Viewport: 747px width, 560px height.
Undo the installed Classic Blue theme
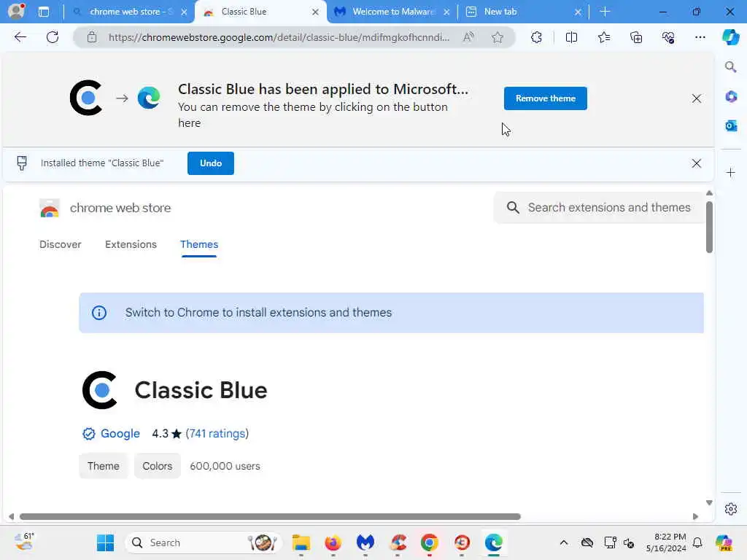[x=211, y=163]
